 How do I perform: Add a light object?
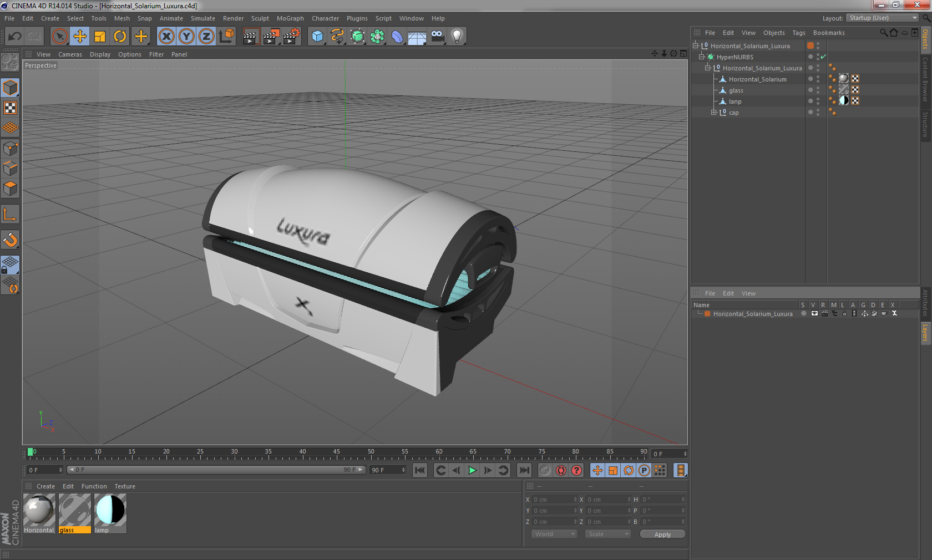[x=457, y=37]
